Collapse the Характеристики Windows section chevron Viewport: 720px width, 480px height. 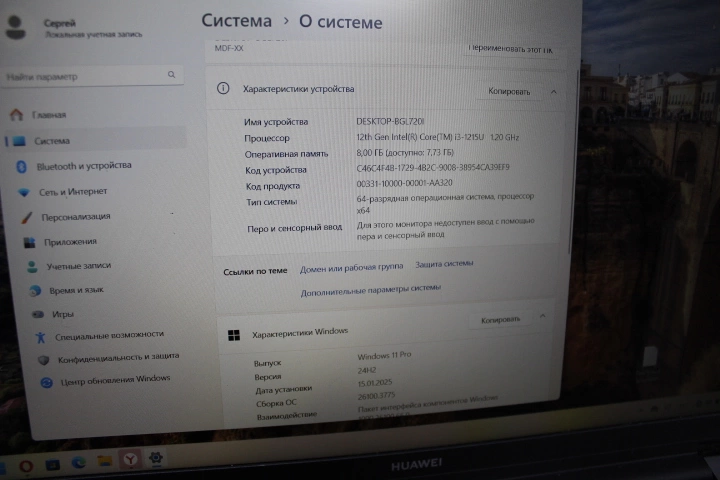pyautogui.click(x=542, y=316)
